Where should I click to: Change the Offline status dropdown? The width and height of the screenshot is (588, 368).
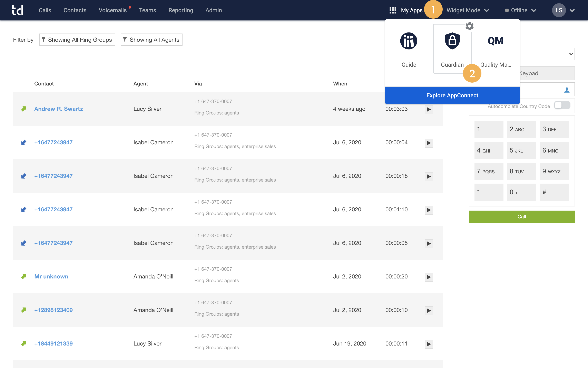pyautogui.click(x=520, y=10)
